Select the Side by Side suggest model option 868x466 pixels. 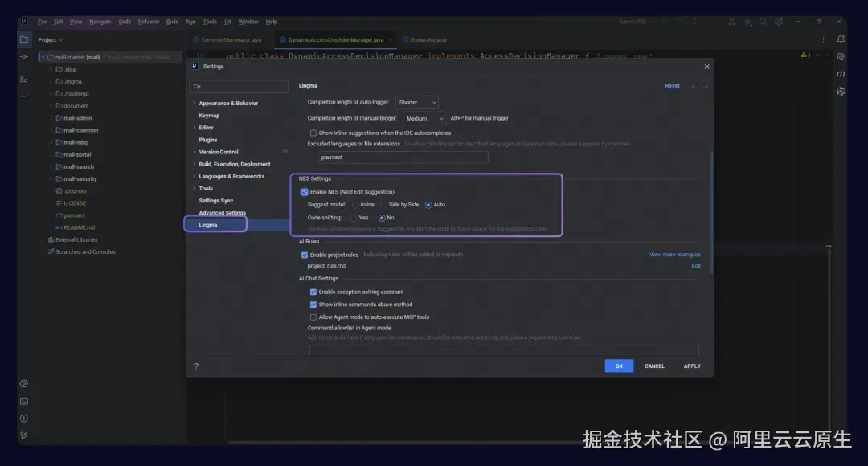click(x=385, y=204)
